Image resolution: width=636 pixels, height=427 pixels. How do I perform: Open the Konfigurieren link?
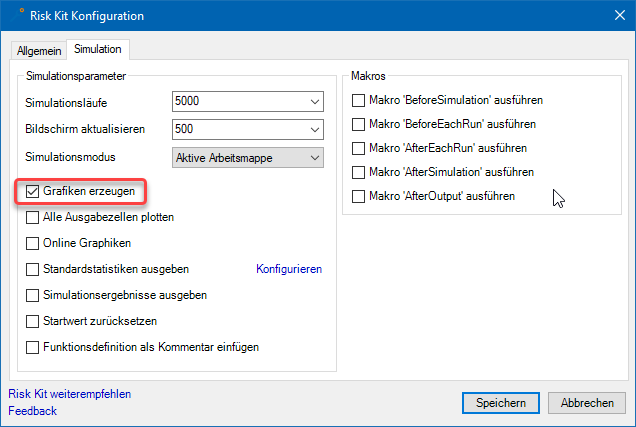pos(289,269)
